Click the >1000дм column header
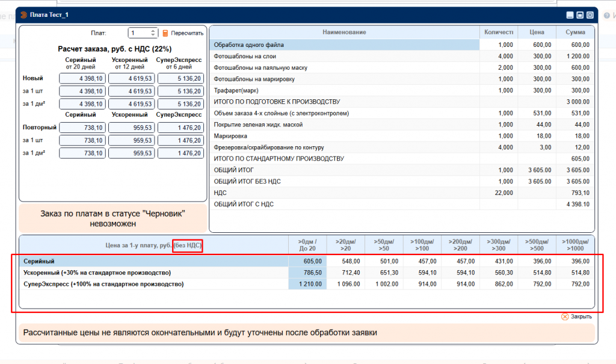The width and height of the screenshot is (616, 364). pos(575,244)
